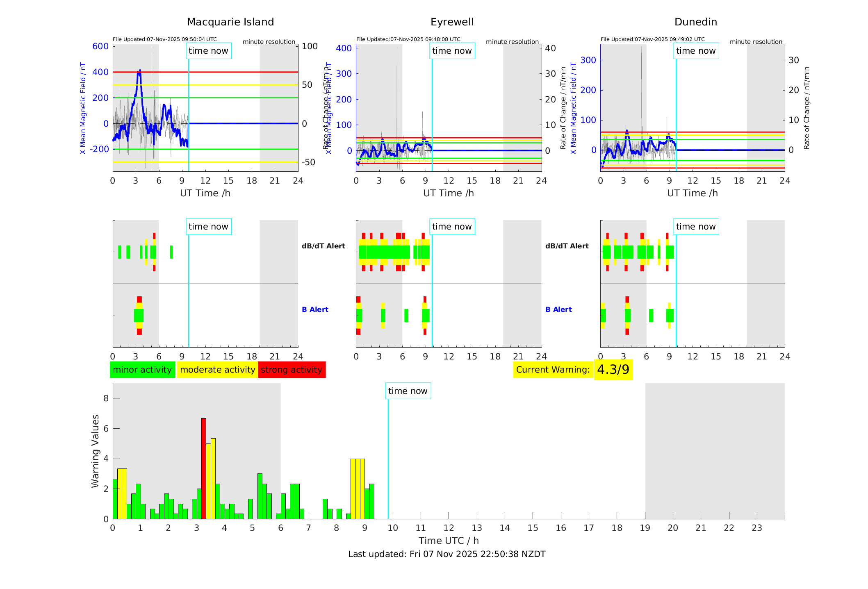Click the '4.3/9' current warning value
Image resolution: width=868 pixels, height=589 pixels.
613,370
